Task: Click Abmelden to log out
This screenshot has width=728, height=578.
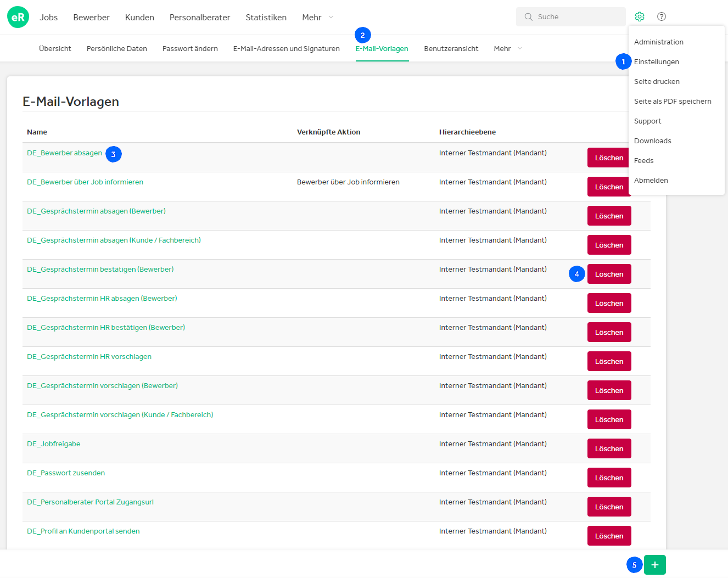Action: click(651, 181)
